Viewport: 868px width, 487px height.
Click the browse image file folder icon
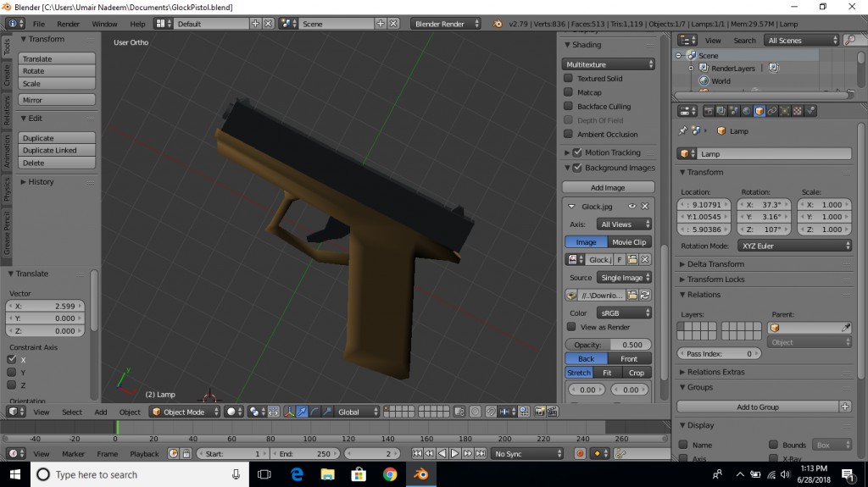click(x=632, y=295)
